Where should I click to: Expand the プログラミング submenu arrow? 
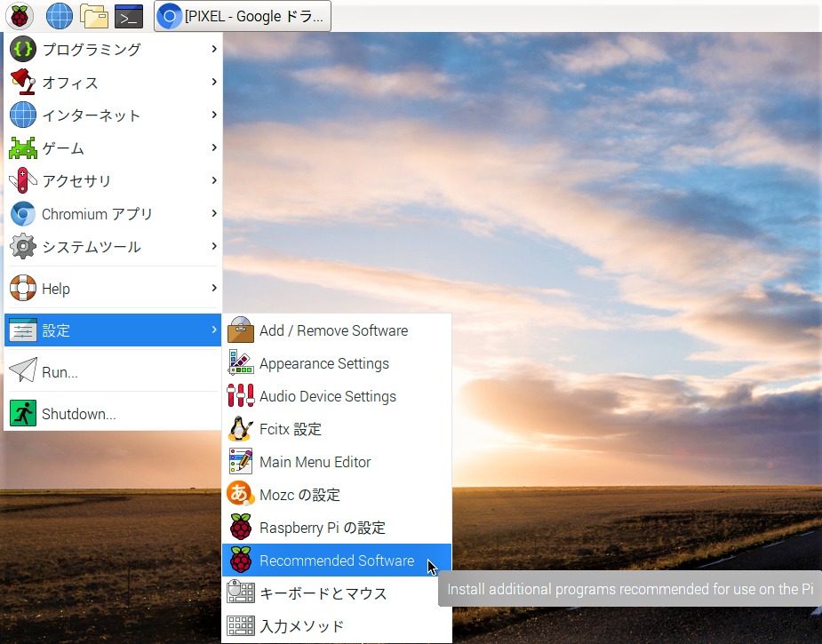(214, 49)
